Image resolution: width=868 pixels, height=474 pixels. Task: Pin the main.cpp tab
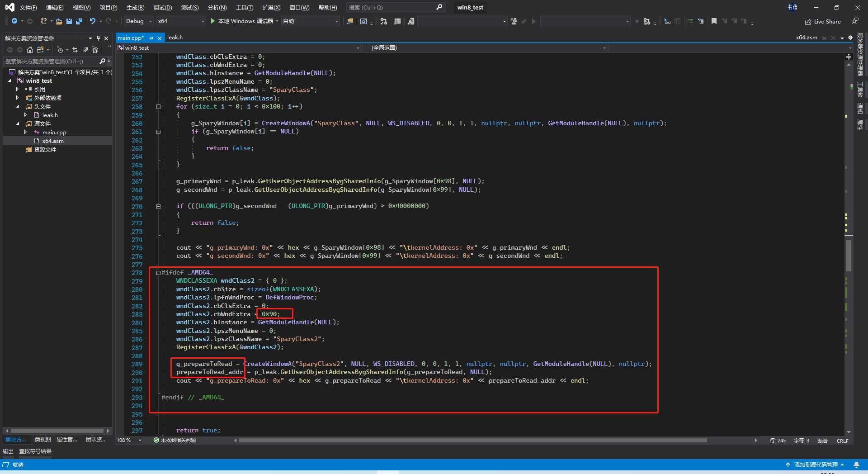[x=151, y=38]
